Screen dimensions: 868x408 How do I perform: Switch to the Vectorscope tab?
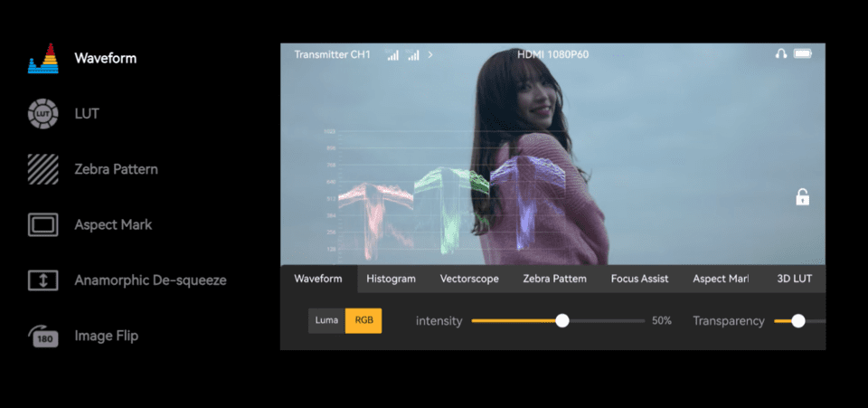point(469,279)
